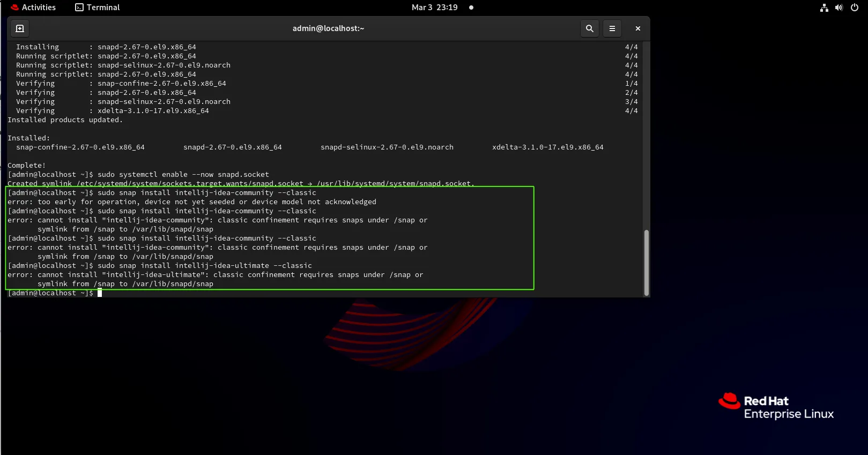Close the terminal window
Screen dimensions: 868x455
[637, 28]
